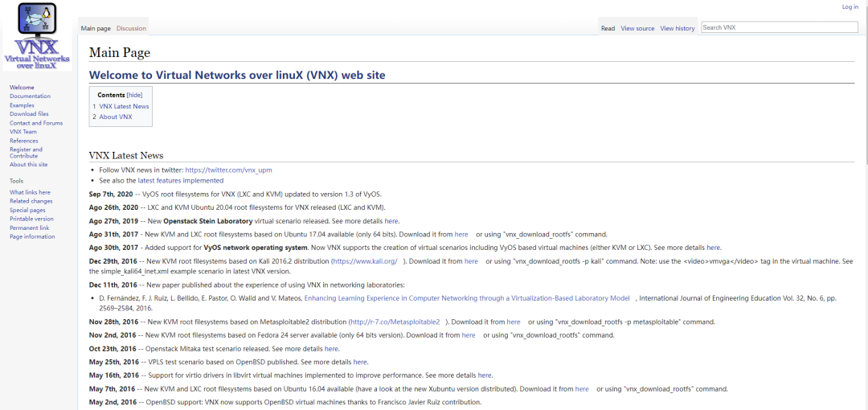Open the Enhancing Learning Experience paper link
The image size is (868, 410).
(x=467, y=298)
